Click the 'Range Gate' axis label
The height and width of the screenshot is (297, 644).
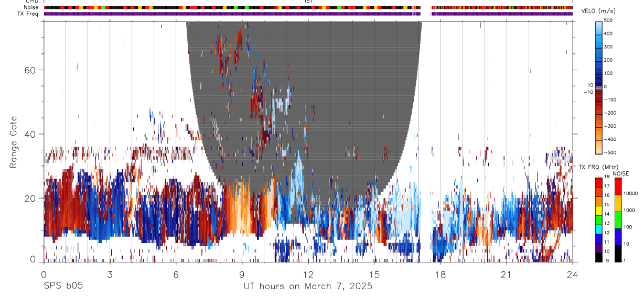13,141
